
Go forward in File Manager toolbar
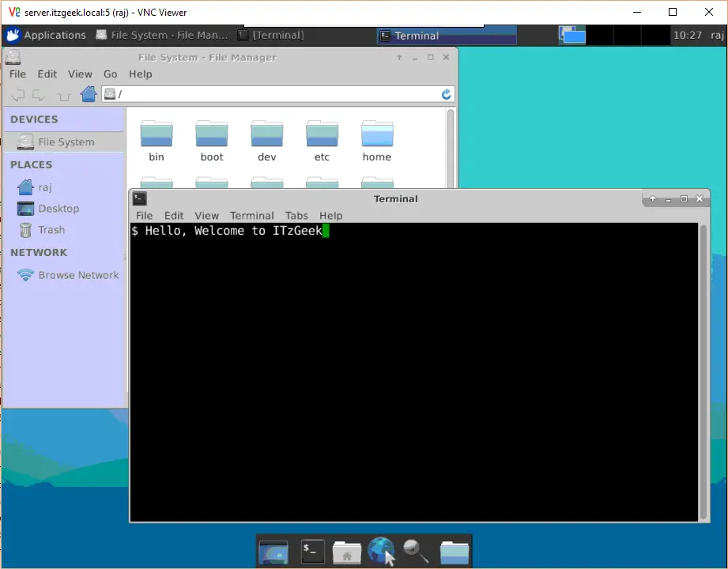pos(39,95)
